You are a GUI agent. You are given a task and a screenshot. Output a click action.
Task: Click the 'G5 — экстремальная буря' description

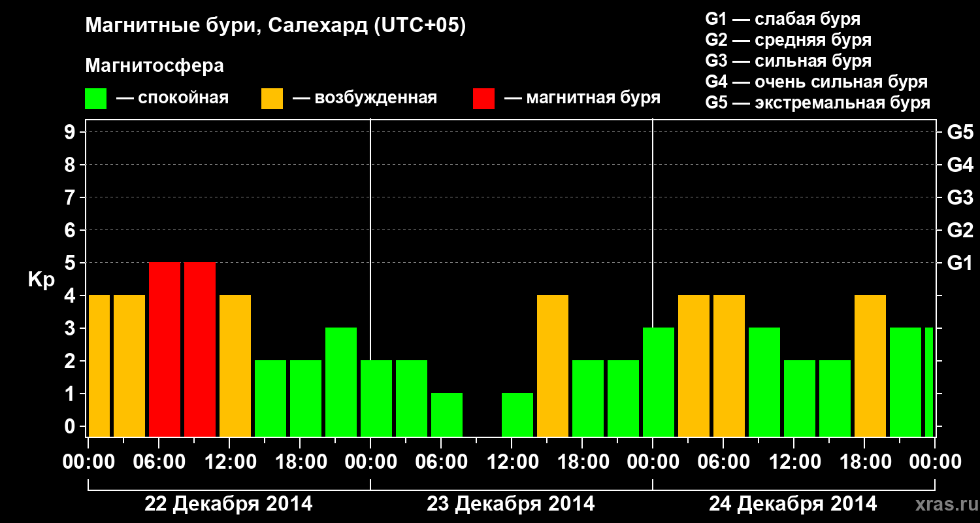click(x=818, y=103)
